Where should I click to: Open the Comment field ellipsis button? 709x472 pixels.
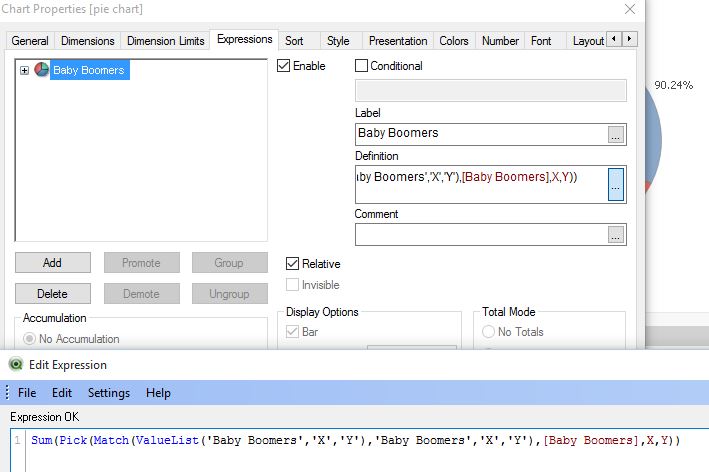tap(616, 234)
